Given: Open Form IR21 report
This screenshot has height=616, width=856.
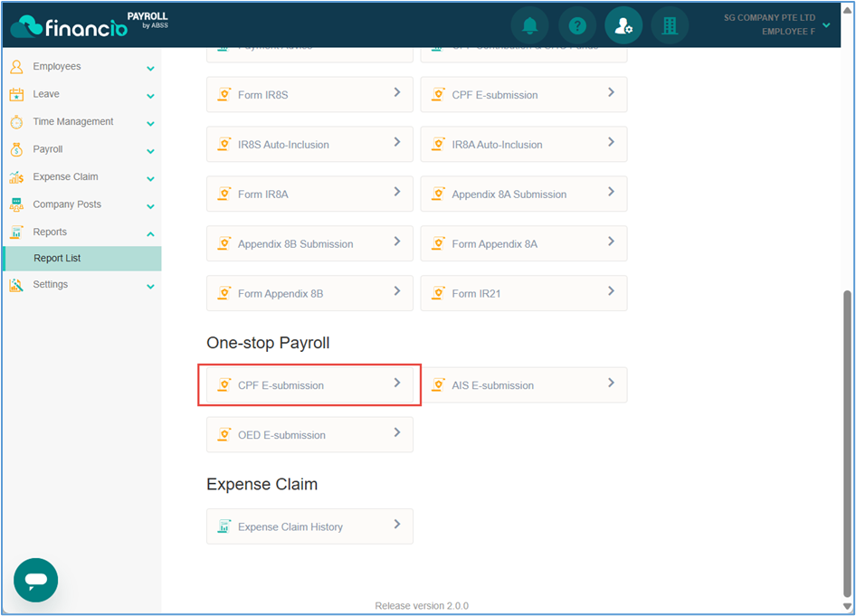Looking at the screenshot, I should click(x=524, y=293).
